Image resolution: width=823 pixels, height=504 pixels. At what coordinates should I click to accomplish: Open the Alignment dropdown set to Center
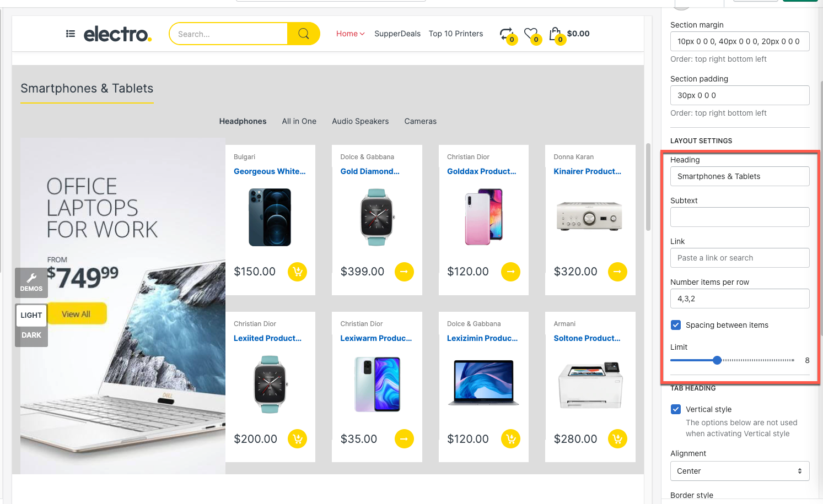(x=740, y=471)
